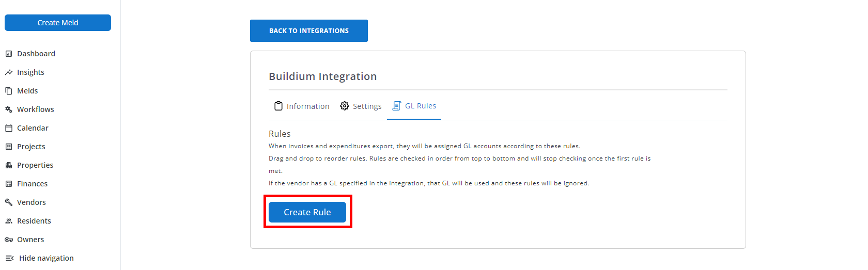The height and width of the screenshot is (270, 868).
Task: Click the Vendors wrench icon
Action: point(9,202)
